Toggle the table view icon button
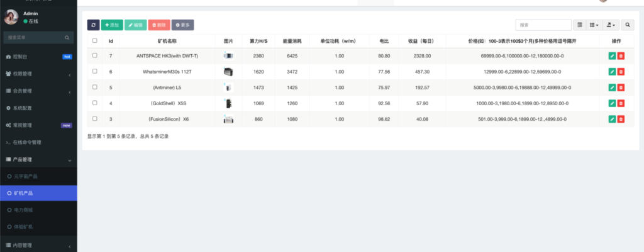The image size is (644, 252). [580, 25]
